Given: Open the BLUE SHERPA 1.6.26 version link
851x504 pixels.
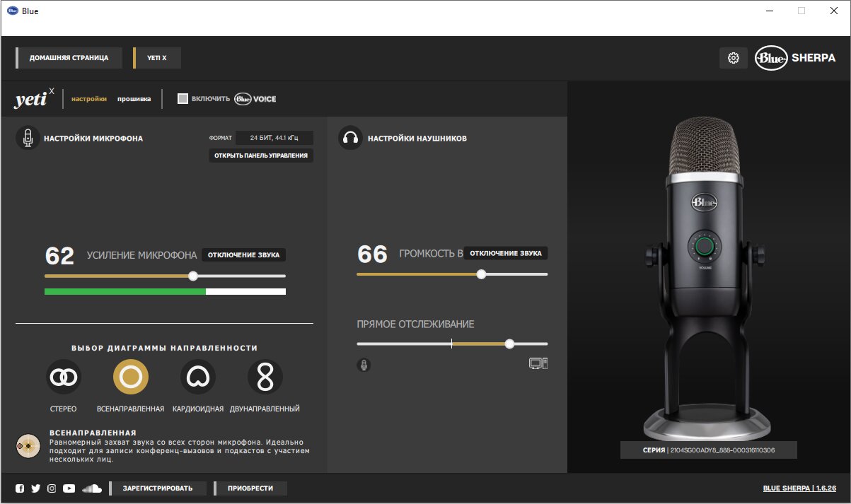Looking at the screenshot, I should [x=799, y=488].
